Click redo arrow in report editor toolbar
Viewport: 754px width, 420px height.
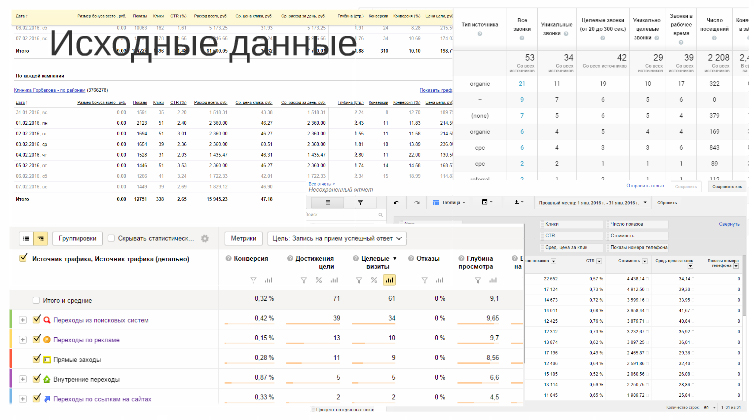point(417,203)
